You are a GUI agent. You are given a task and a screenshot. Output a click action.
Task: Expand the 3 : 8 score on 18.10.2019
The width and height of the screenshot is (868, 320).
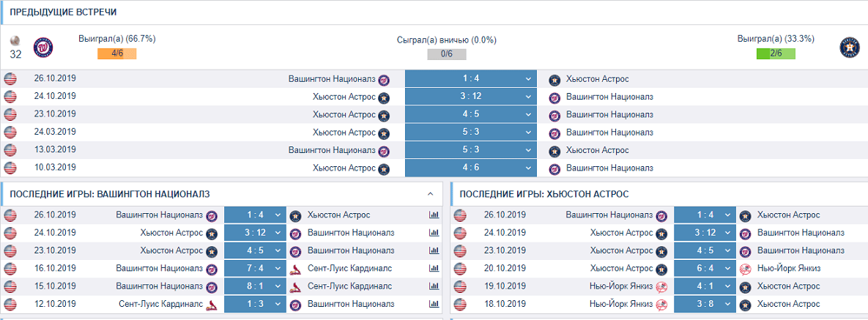705,305
